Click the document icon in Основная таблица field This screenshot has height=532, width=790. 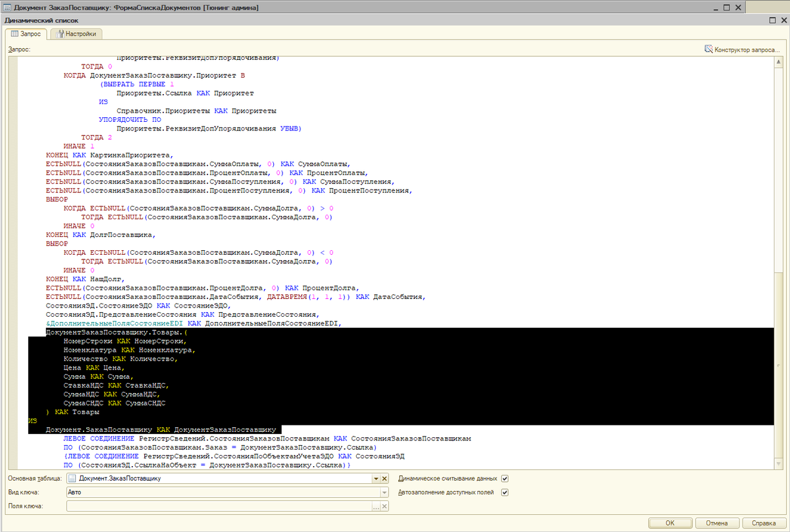[72, 479]
